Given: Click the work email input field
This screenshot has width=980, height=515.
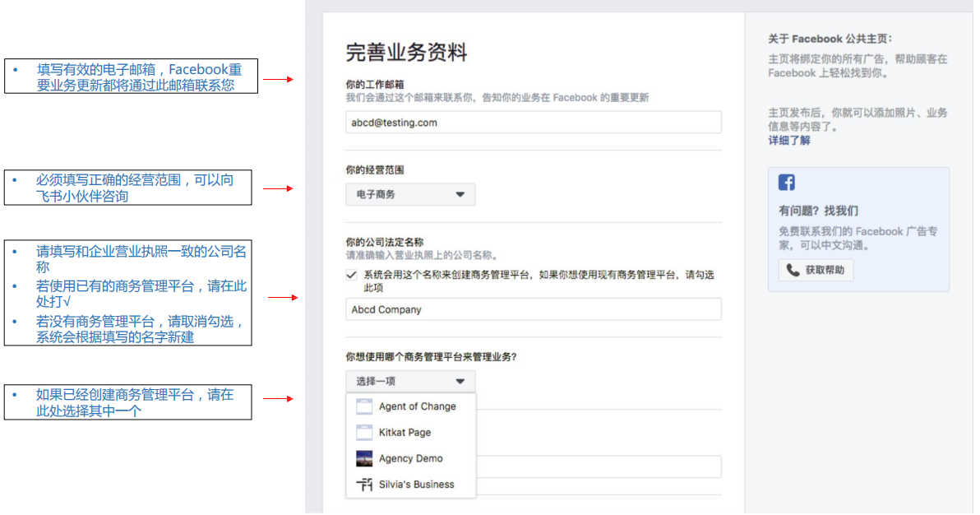Looking at the screenshot, I should pyautogui.click(x=533, y=123).
